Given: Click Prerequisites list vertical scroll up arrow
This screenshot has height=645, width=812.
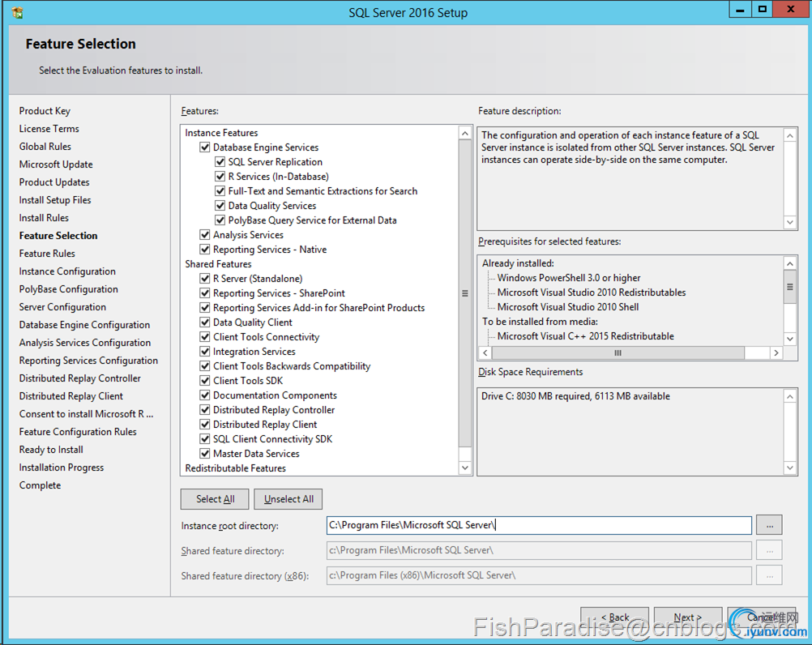Looking at the screenshot, I should click(x=790, y=263).
